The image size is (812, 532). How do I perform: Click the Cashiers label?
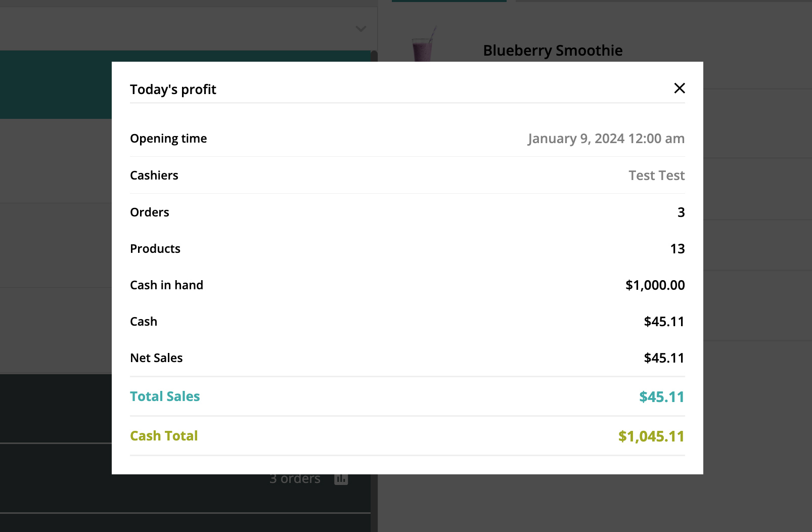click(x=154, y=175)
